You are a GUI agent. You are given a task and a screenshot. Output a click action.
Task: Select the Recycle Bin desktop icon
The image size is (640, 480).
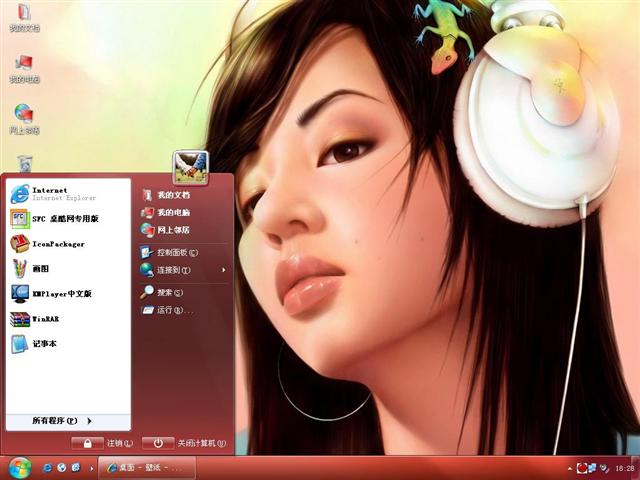pyautogui.click(x=25, y=163)
